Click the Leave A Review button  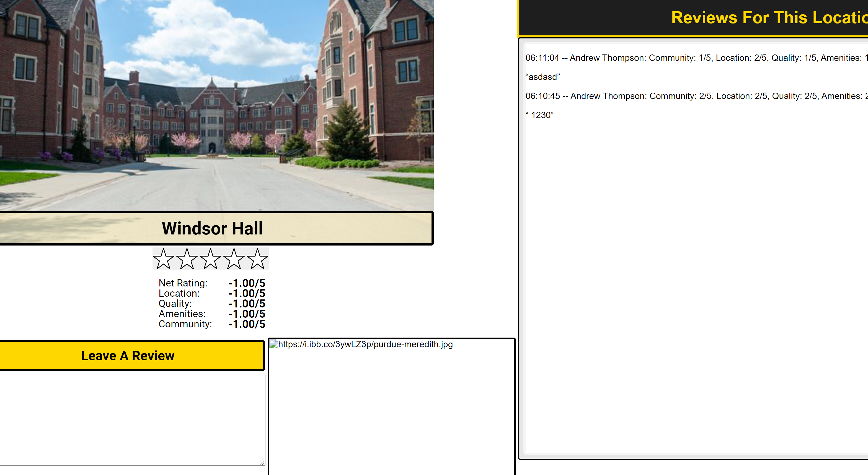128,356
